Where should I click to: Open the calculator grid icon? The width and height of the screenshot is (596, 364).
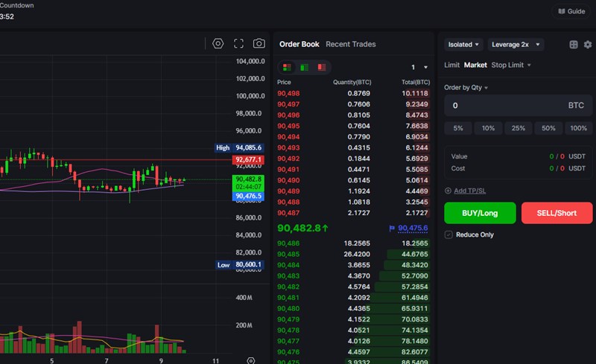[x=574, y=45]
